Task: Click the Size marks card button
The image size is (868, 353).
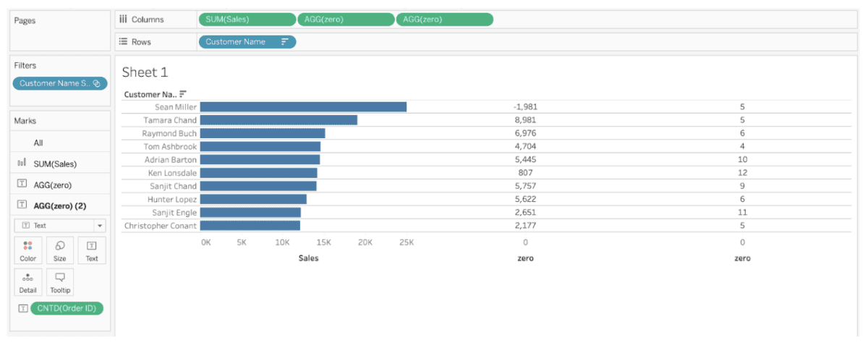Action: coord(60,250)
